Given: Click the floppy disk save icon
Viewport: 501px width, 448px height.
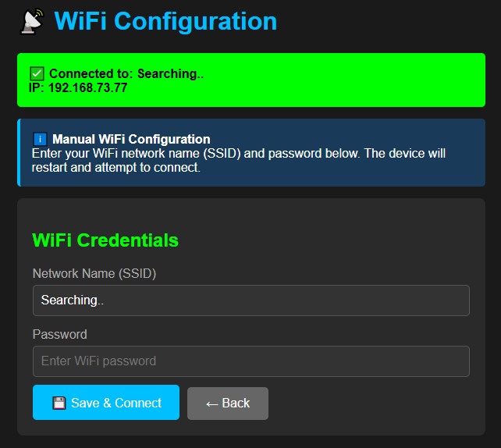Looking at the screenshot, I should pyautogui.click(x=59, y=403).
